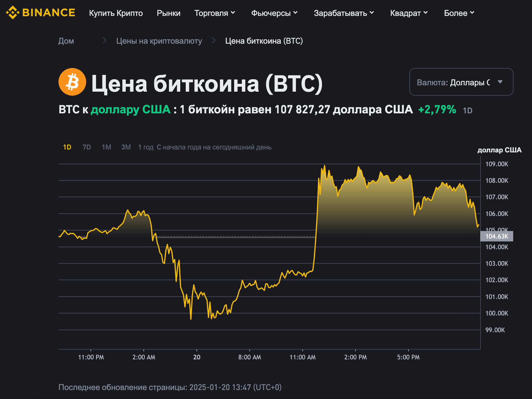
Task: Click the orange Bitcoin coin icon
Action: (72, 82)
